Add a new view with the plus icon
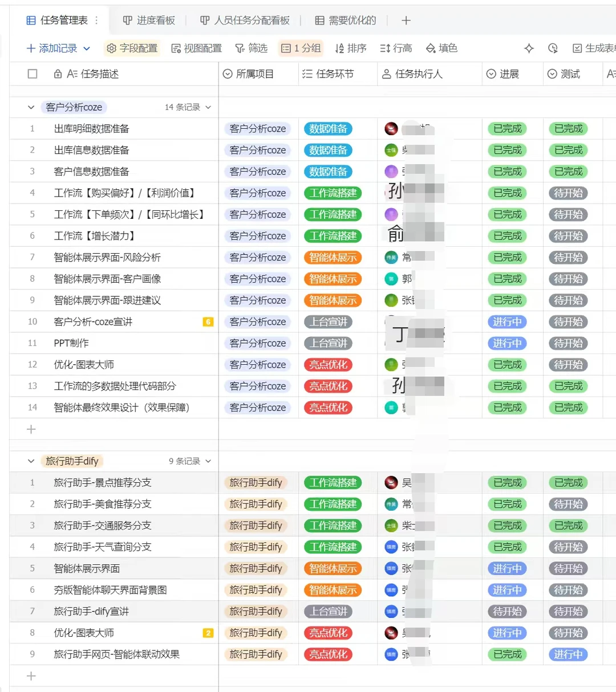The image size is (616, 692). click(406, 21)
